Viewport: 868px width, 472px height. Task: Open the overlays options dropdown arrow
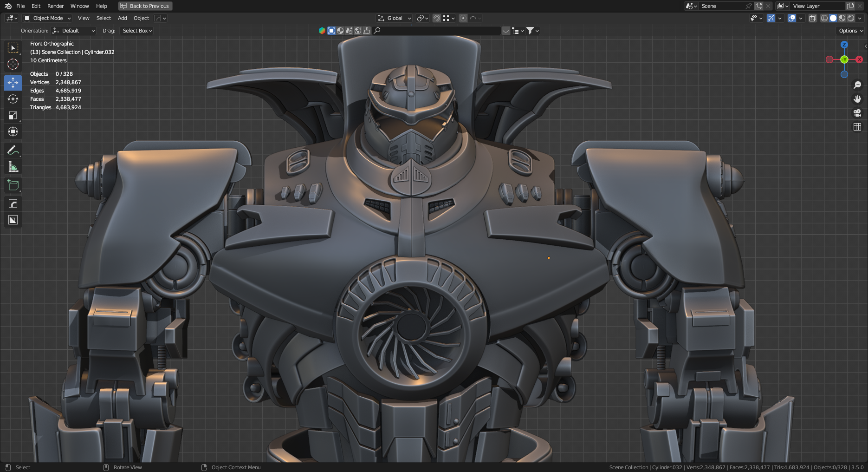801,18
